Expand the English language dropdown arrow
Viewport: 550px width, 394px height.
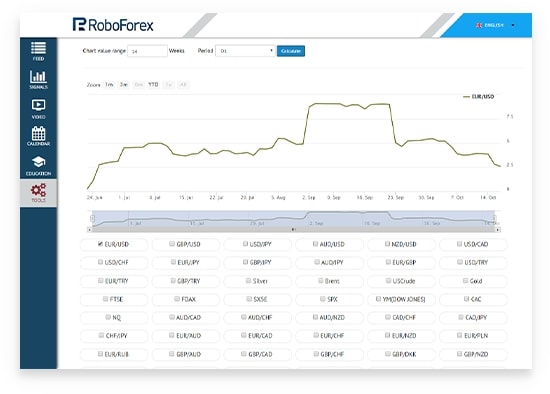click(x=513, y=25)
